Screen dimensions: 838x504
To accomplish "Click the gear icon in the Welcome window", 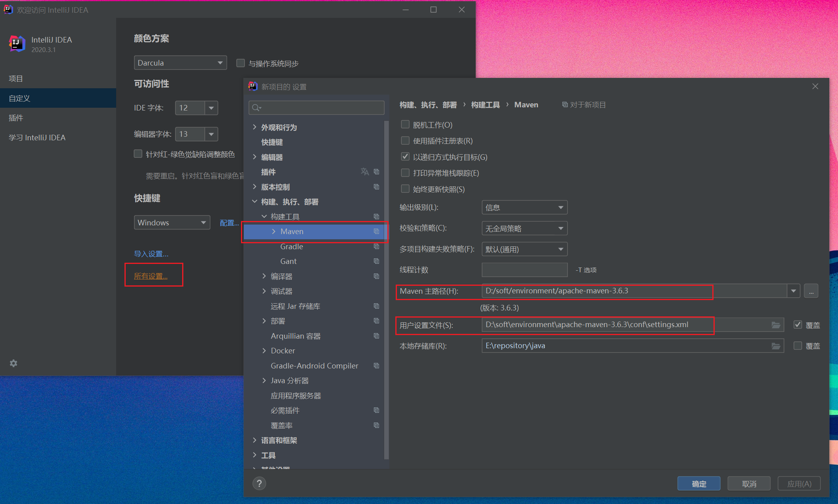I will point(14,363).
